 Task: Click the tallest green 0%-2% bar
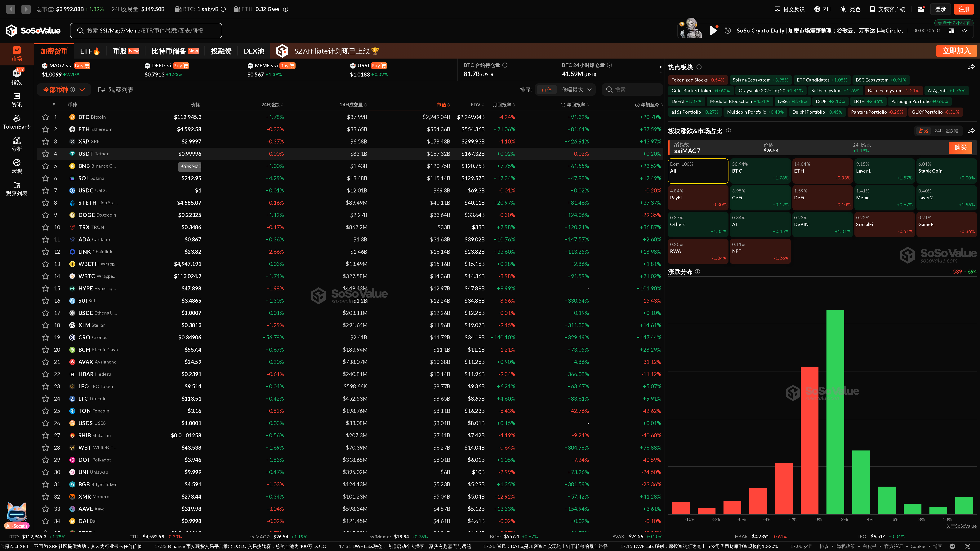point(835,412)
